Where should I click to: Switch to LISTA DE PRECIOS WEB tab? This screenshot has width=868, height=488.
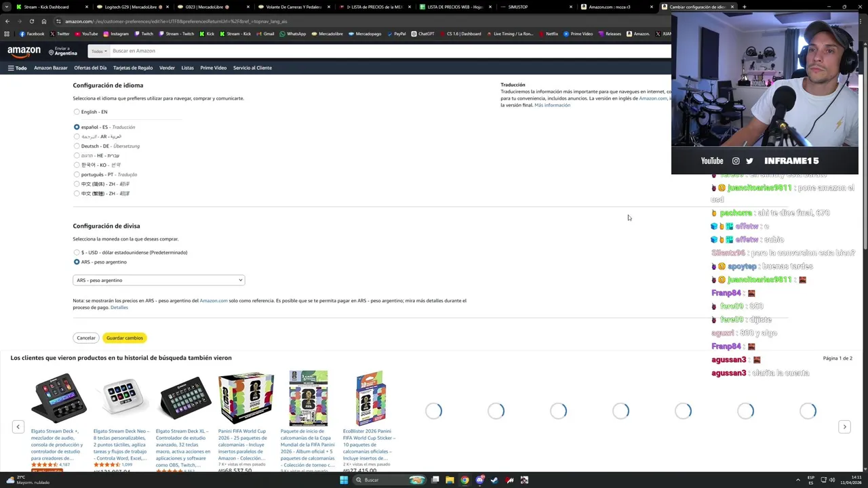[455, 7]
